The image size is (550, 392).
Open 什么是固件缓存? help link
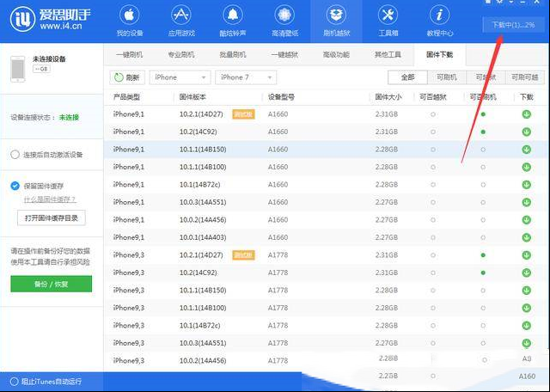coord(50,199)
